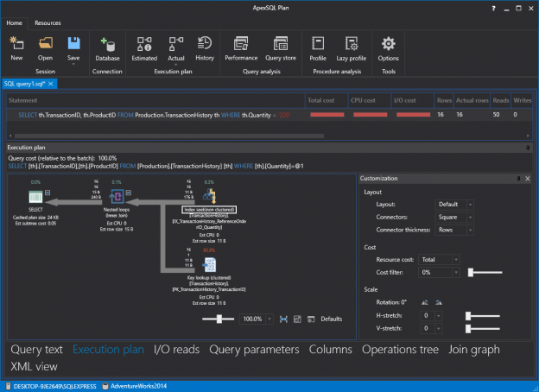The height and width of the screenshot is (392, 539).
Task: Select the Nested loops operator icon
Action: coord(117,197)
